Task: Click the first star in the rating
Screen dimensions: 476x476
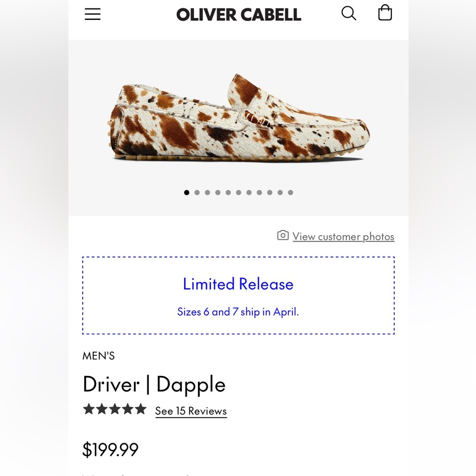Action: coord(88,408)
